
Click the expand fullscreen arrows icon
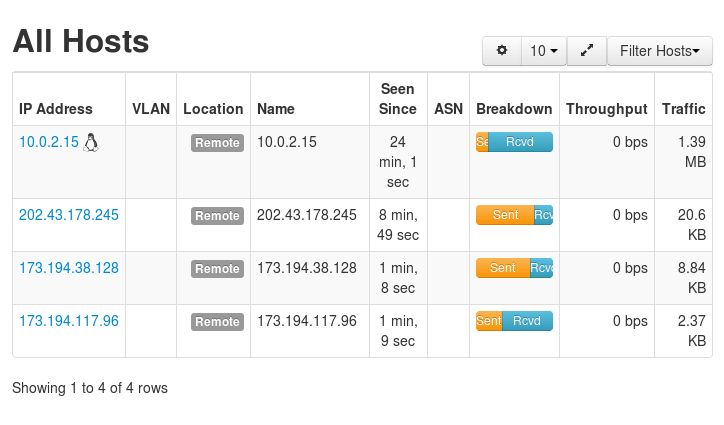(587, 51)
